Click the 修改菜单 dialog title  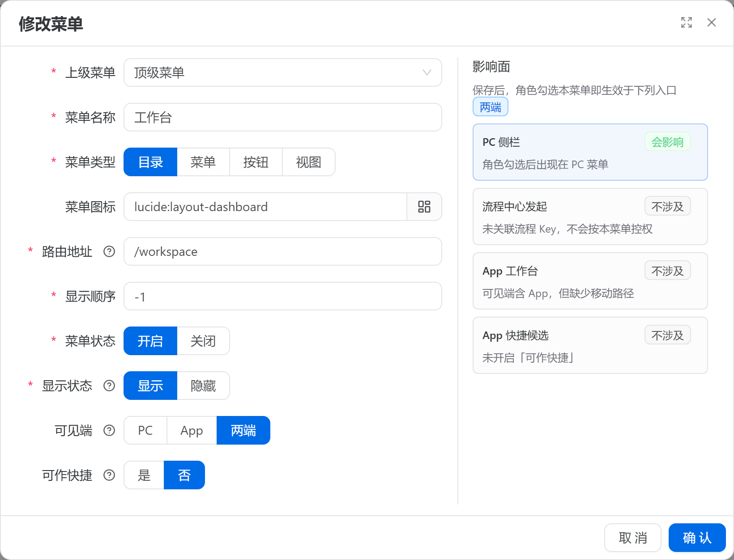(x=51, y=24)
